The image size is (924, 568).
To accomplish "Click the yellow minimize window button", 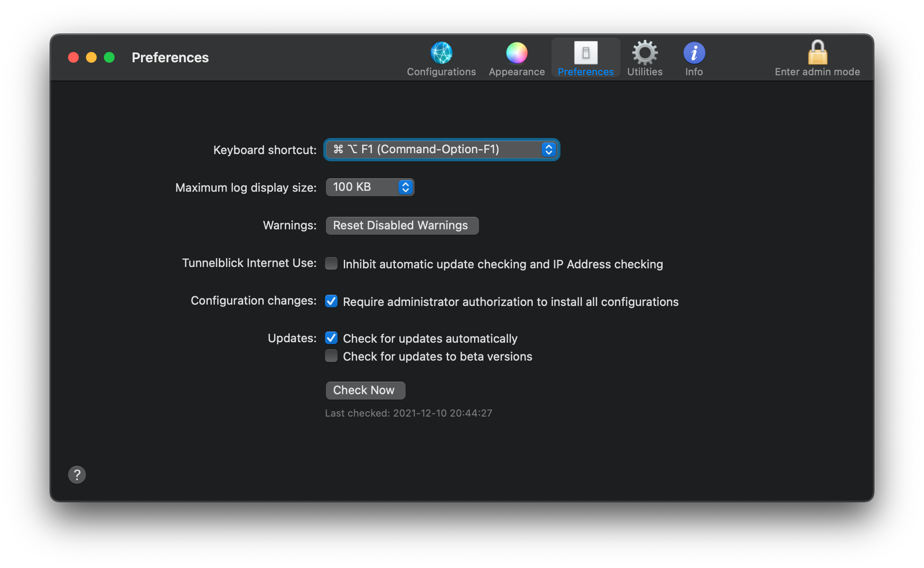I will coord(91,58).
